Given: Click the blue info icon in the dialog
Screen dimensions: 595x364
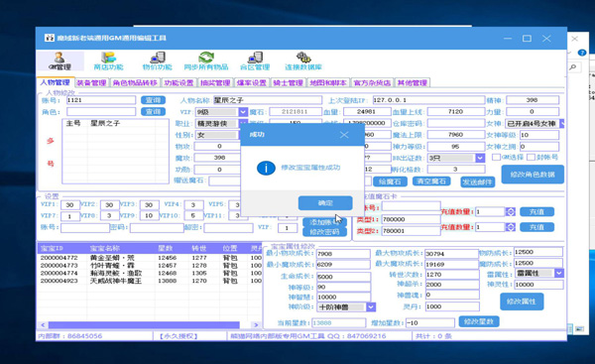Looking at the screenshot, I should (x=266, y=168).
